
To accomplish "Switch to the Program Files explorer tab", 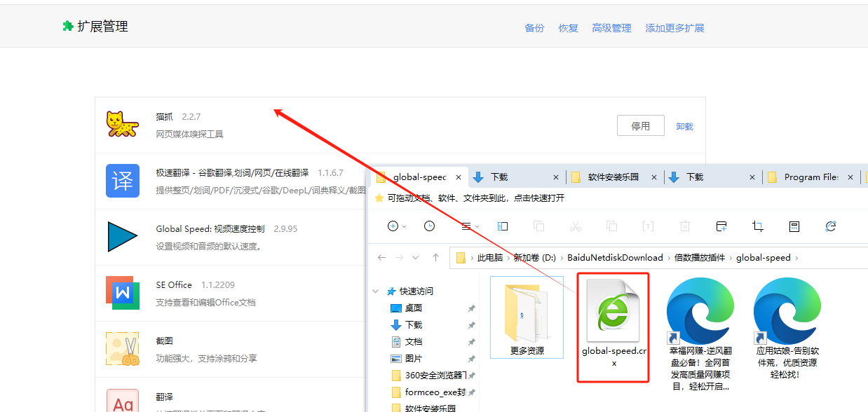I will [810, 177].
